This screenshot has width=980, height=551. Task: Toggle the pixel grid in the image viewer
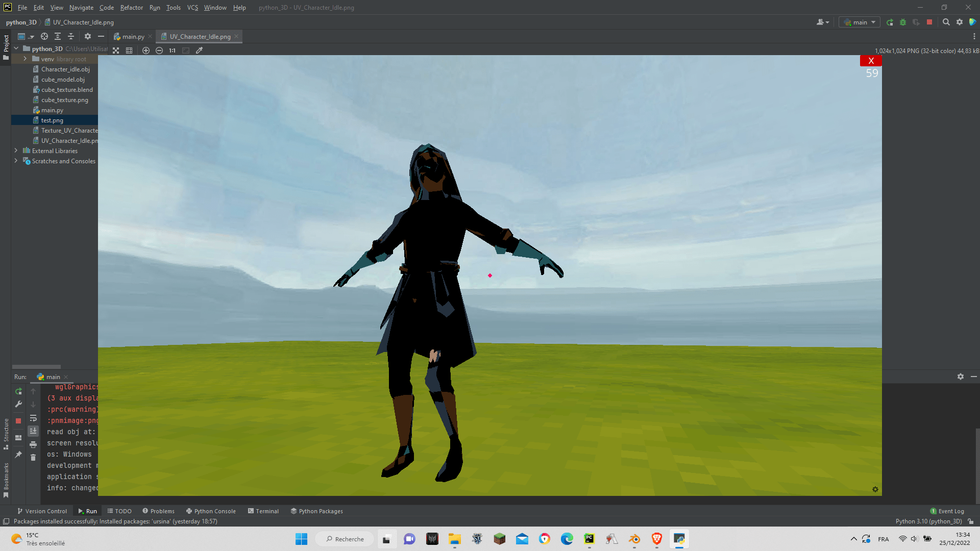coord(129,50)
